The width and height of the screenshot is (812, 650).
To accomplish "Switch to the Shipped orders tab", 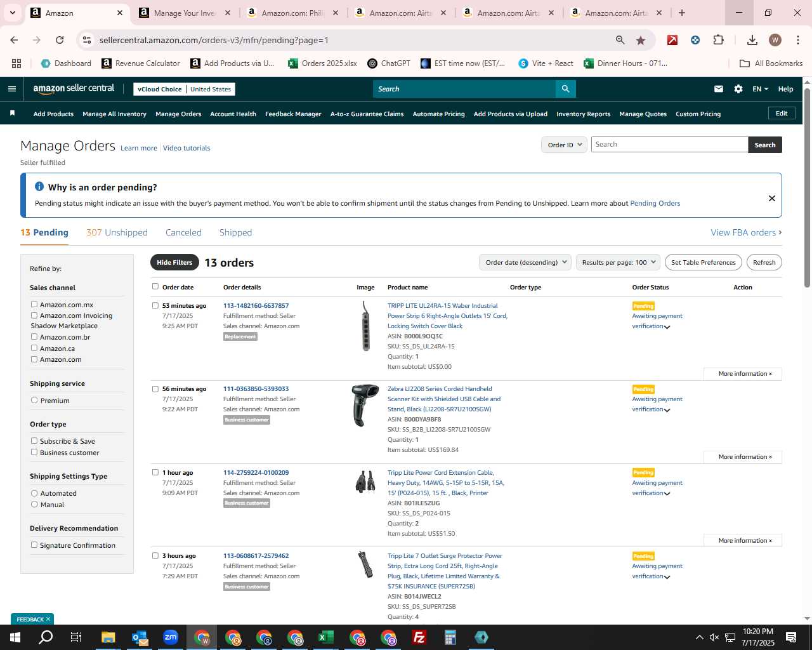I will click(x=235, y=232).
